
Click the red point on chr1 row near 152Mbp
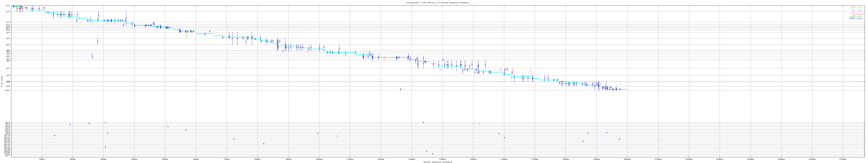[x=479, y=123]
